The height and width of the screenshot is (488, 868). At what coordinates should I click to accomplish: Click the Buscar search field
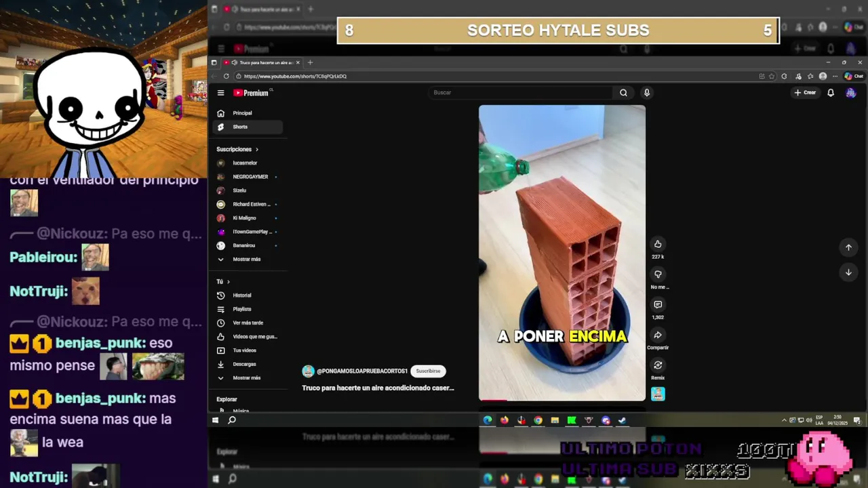[521, 93]
